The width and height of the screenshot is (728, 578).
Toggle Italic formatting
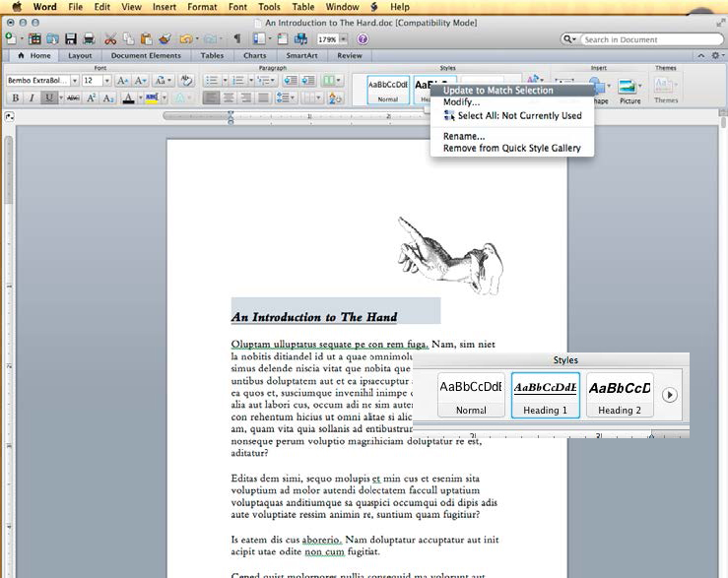pos(31,97)
